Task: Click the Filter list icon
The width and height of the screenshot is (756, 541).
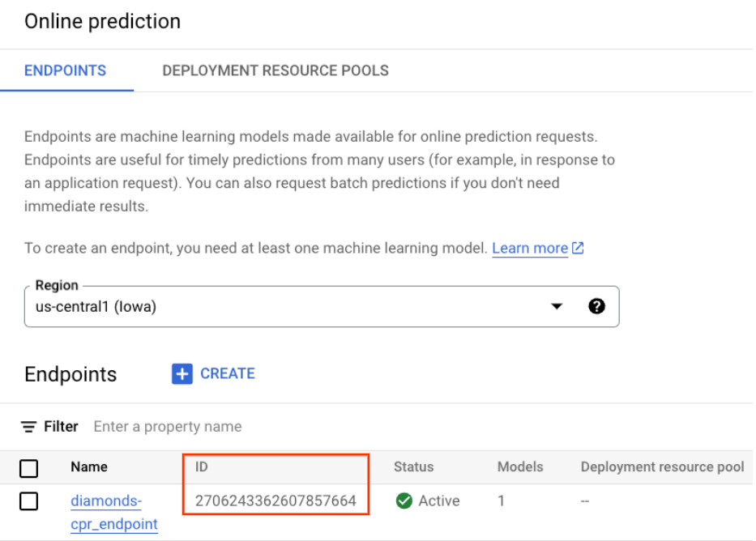Action: tap(29, 426)
